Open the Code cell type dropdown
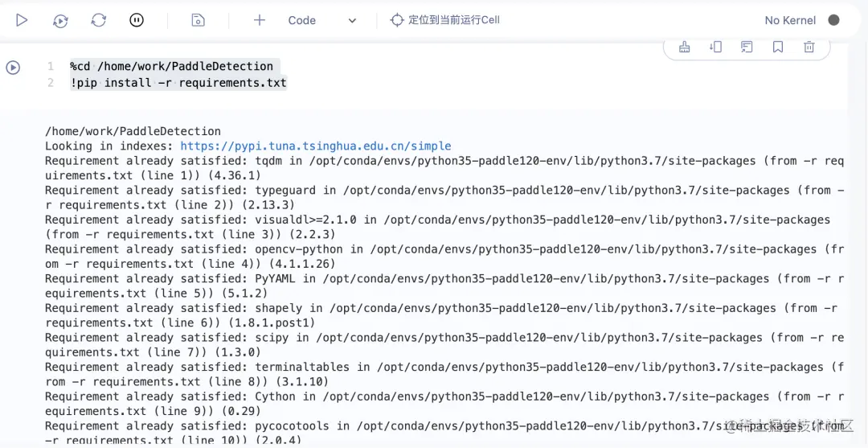The image size is (868, 448). coord(321,20)
